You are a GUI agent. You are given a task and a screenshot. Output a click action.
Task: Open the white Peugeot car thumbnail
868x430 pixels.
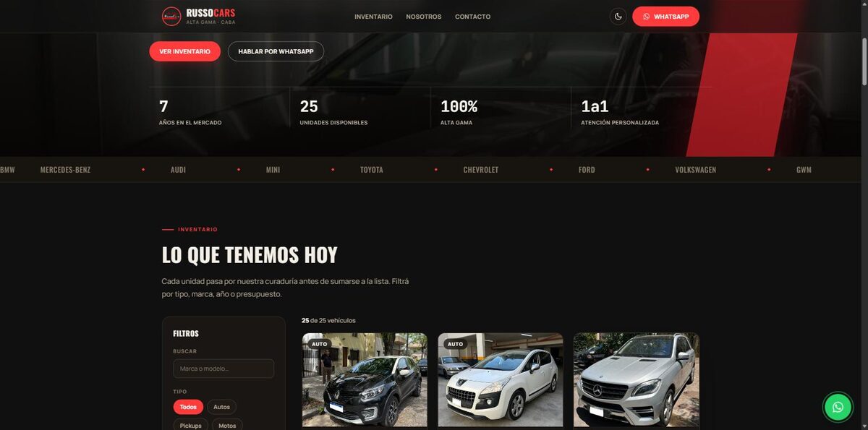pos(501,380)
